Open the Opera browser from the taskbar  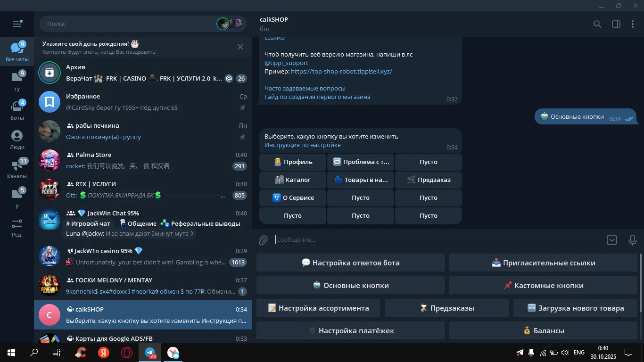[x=126, y=353]
